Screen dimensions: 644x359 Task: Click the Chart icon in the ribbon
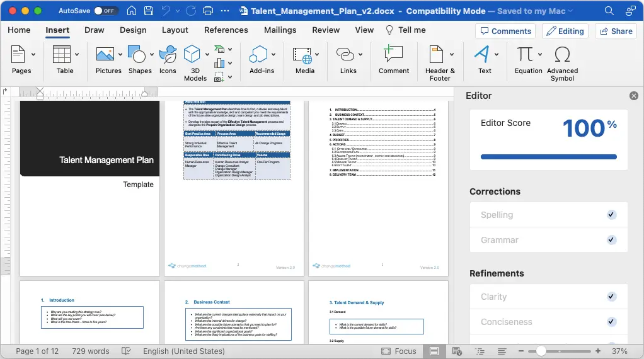220,63
